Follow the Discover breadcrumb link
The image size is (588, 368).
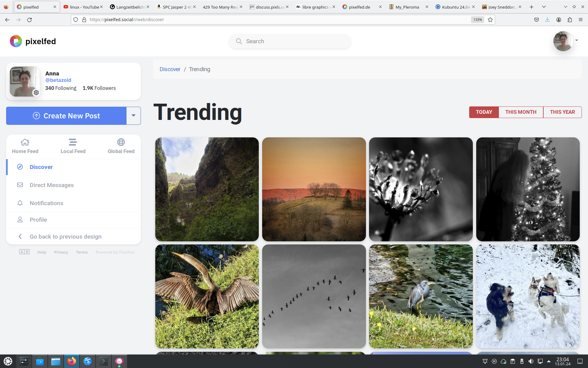(x=170, y=69)
